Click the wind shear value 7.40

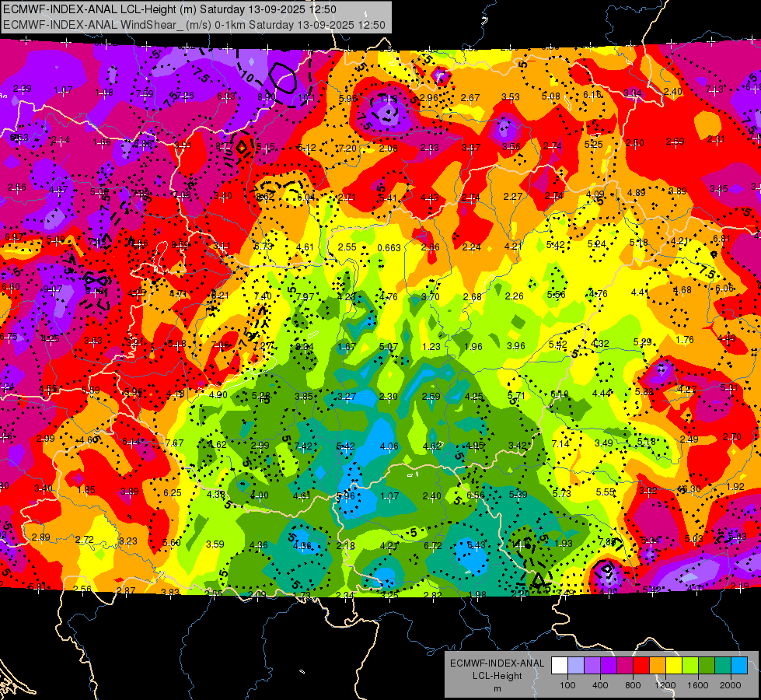(263, 296)
